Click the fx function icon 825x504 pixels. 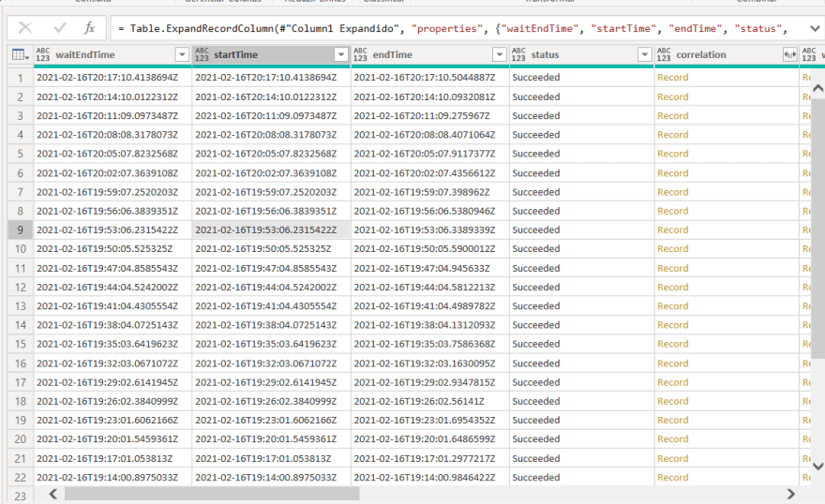(90, 28)
